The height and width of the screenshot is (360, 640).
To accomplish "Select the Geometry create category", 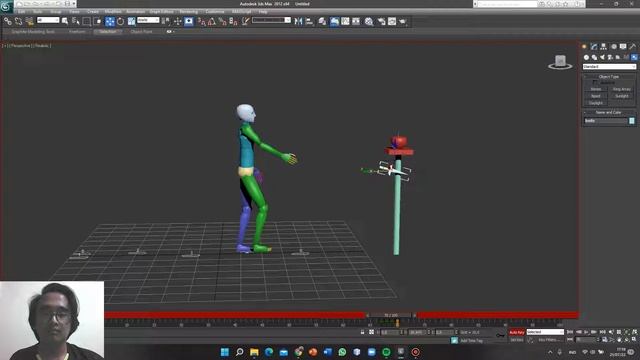I will [x=587, y=58].
